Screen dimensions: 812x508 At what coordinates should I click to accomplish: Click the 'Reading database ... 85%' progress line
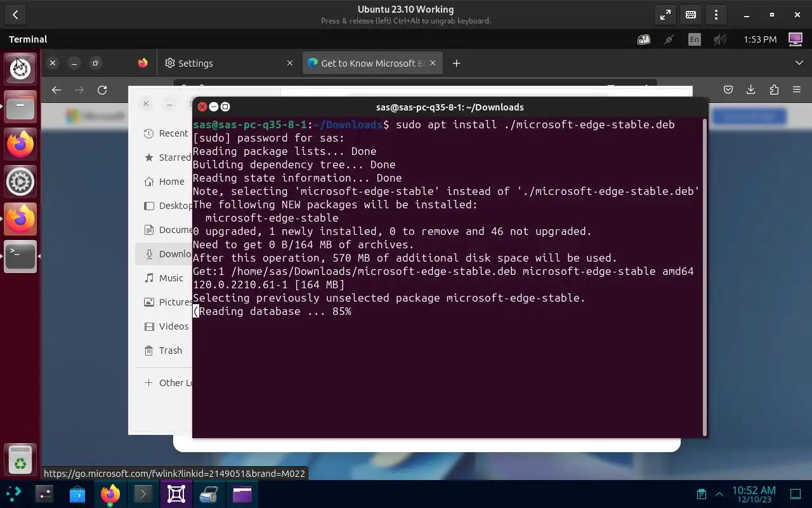272,311
